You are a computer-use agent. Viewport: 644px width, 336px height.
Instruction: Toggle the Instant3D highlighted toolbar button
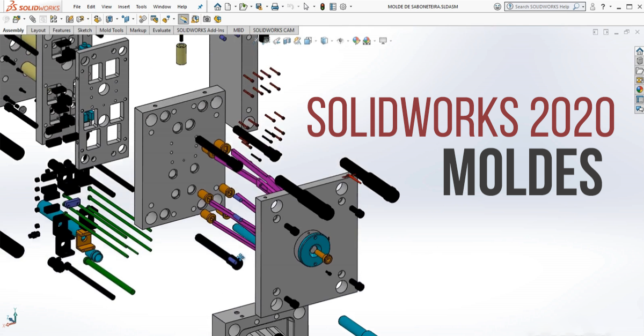pyautogui.click(x=184, y=20)
